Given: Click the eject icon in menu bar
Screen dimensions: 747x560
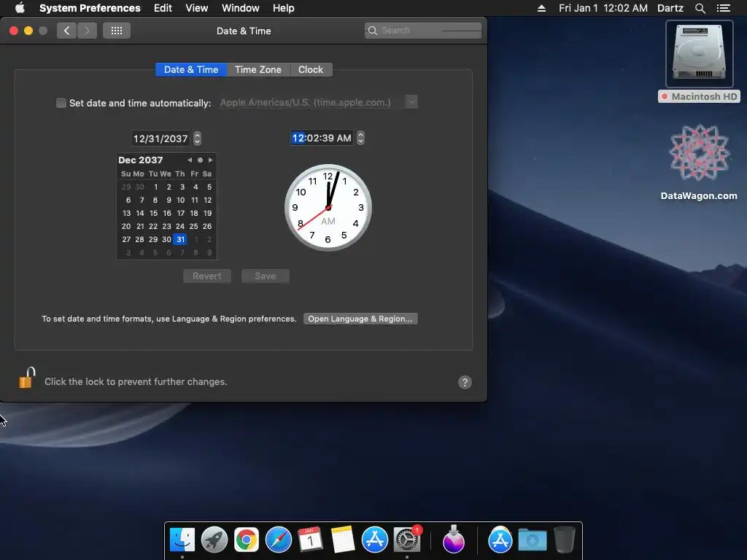Looking at the screenshot, I should click(x=541, y=8).
